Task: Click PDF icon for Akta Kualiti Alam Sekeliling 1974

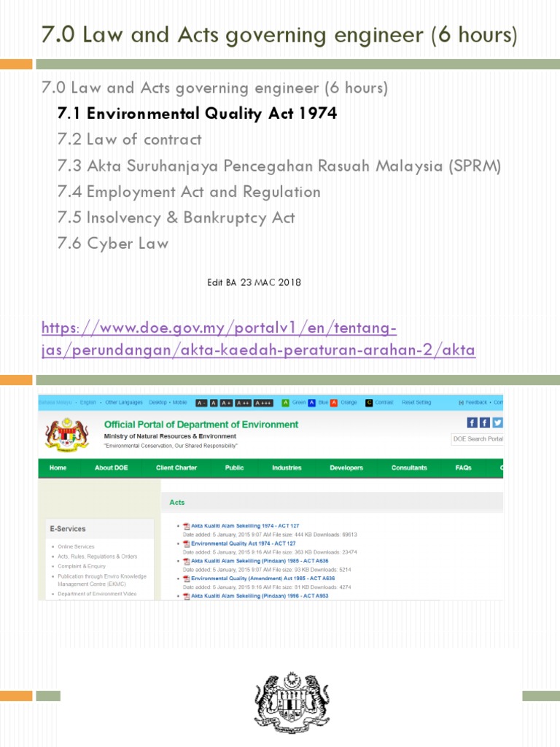Action: click(187, 526)
